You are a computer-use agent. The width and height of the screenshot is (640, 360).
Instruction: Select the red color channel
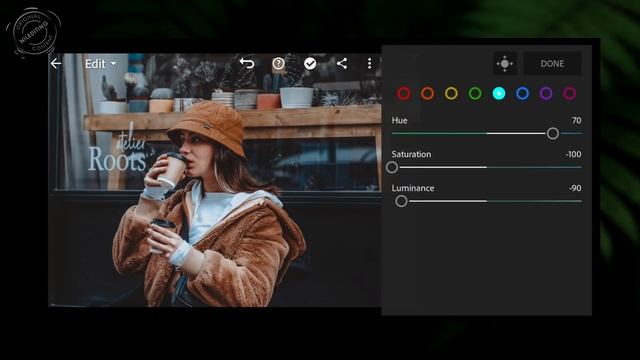(404, 93)
